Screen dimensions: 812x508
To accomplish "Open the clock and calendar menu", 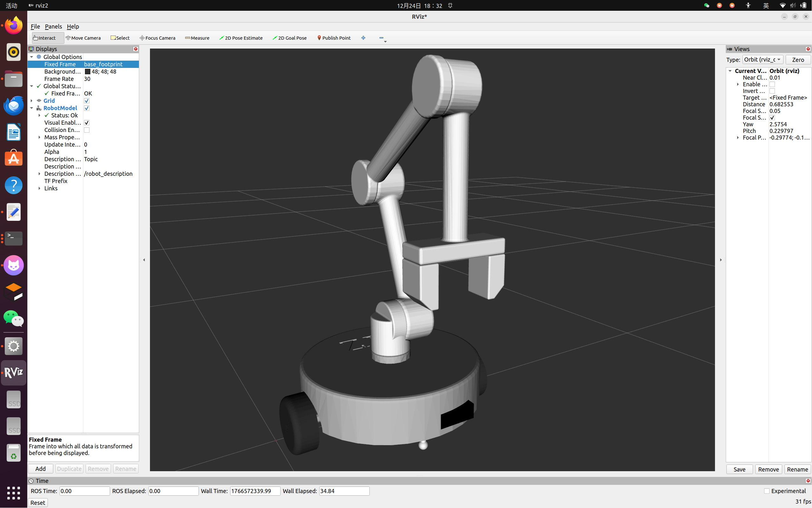I will (419, 6).
